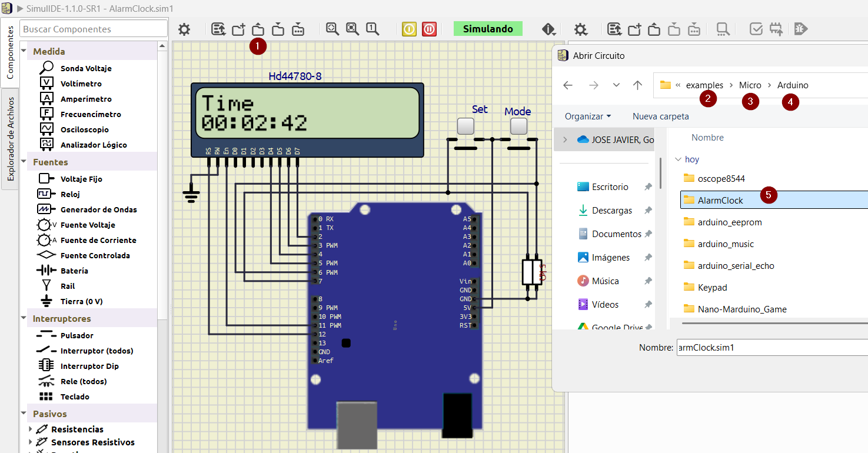Screen dimensions: 868x453
Task: Click the Set push button in circuit
Action: (x=465, y=126)
